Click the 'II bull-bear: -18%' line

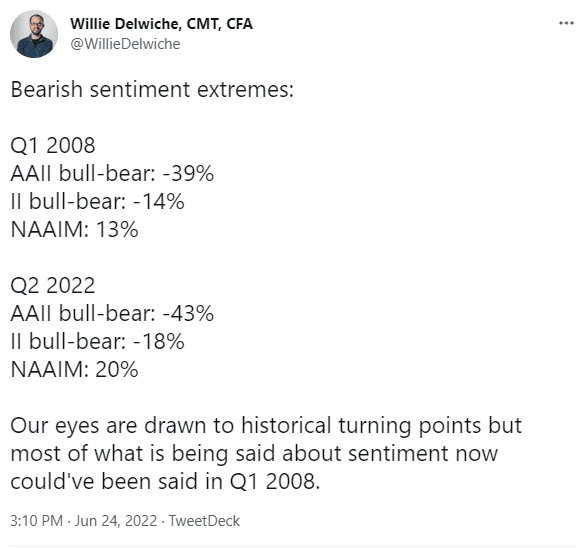pos(97,341)
